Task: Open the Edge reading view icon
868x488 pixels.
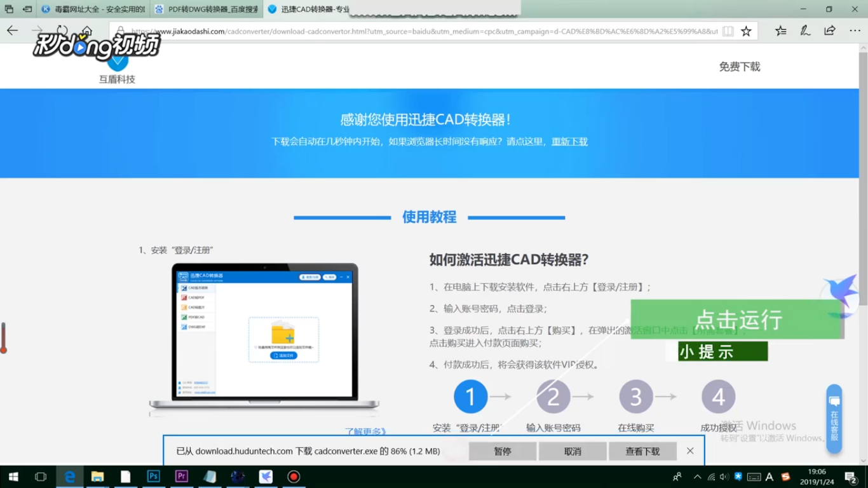Action: click(728, 31)
